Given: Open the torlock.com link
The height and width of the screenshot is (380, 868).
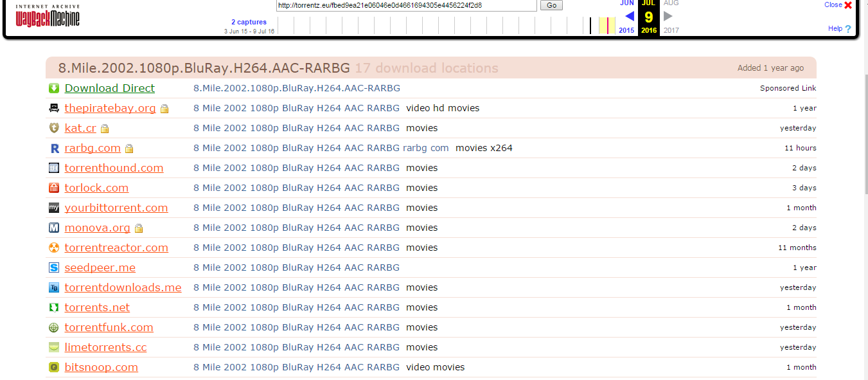Looking at the screenshot, I should coord(96,188).
